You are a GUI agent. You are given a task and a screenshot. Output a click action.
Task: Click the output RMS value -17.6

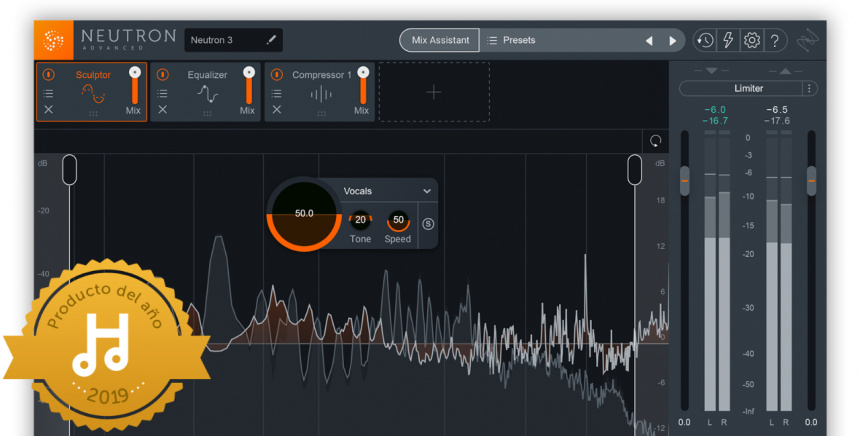(777, 121)
